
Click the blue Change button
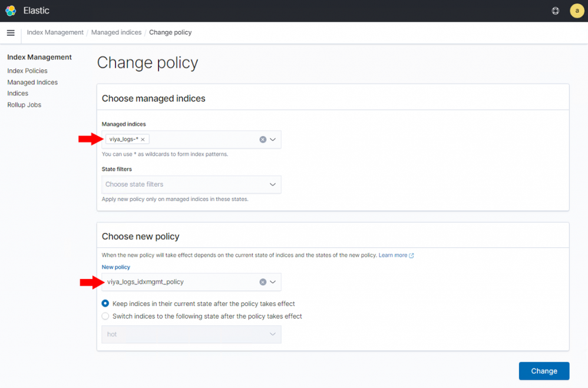543,371
